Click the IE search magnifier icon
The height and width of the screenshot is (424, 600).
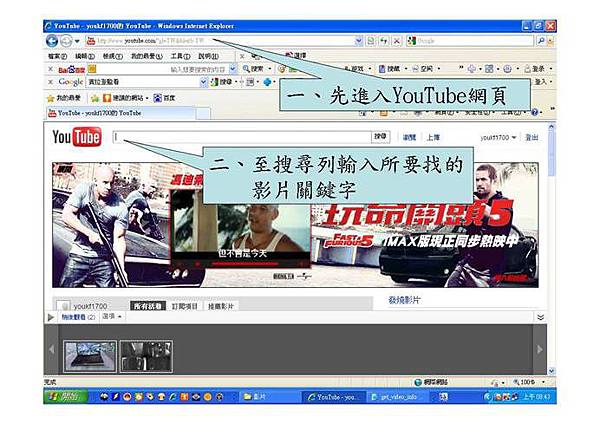[540, 41]
